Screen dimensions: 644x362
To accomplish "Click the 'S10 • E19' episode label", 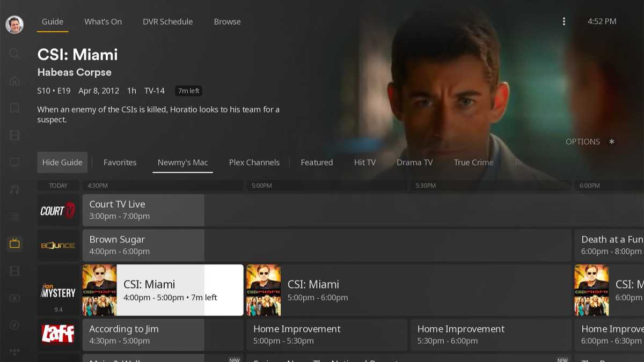I will click(55, 91).
